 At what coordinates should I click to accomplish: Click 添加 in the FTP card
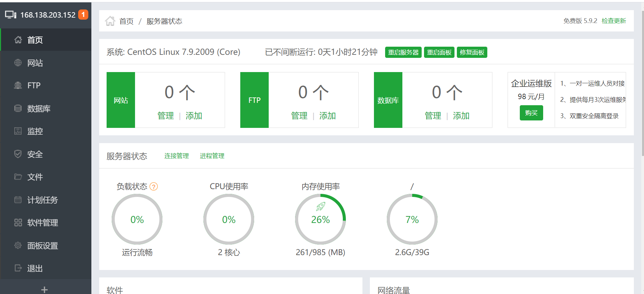[328, 116]
